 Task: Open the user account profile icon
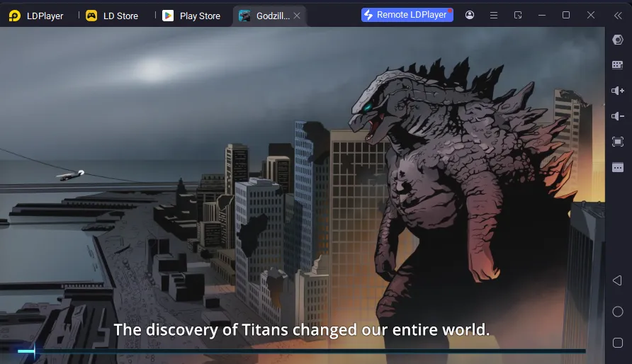pyautogui.click(x=470, y=15)
